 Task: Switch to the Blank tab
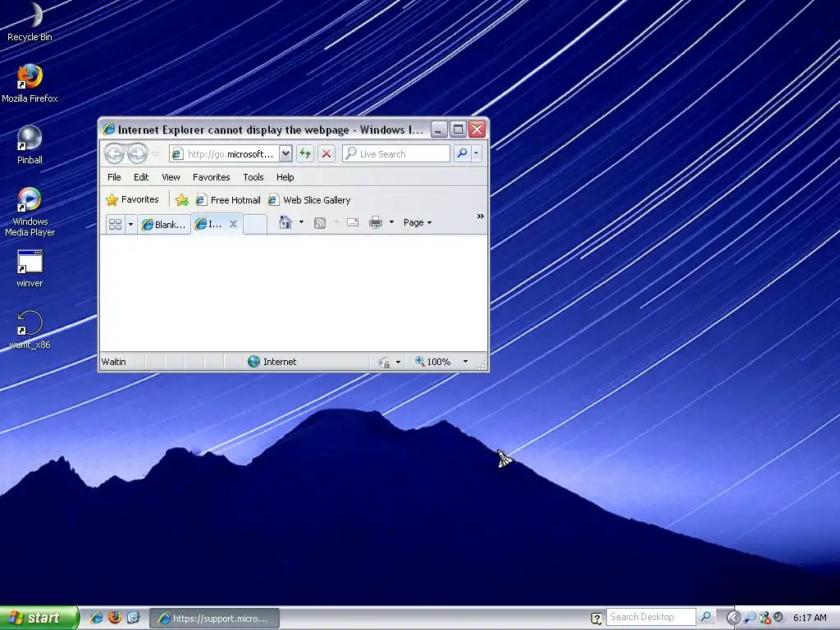164,225
